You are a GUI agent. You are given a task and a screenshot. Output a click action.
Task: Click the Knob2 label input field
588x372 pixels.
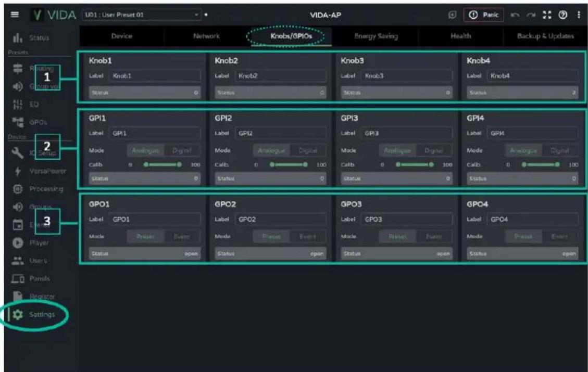click(x=281, y=75)
